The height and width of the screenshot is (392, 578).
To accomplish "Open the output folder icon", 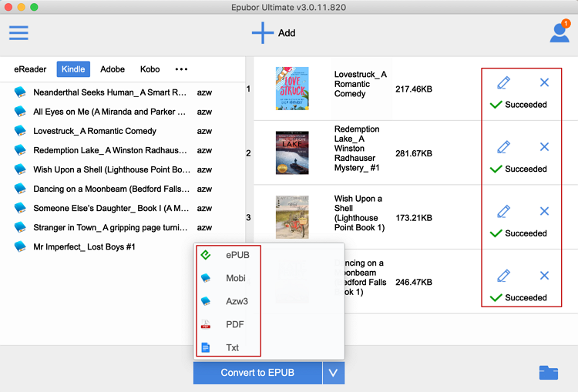I will (x=549, y=373).
